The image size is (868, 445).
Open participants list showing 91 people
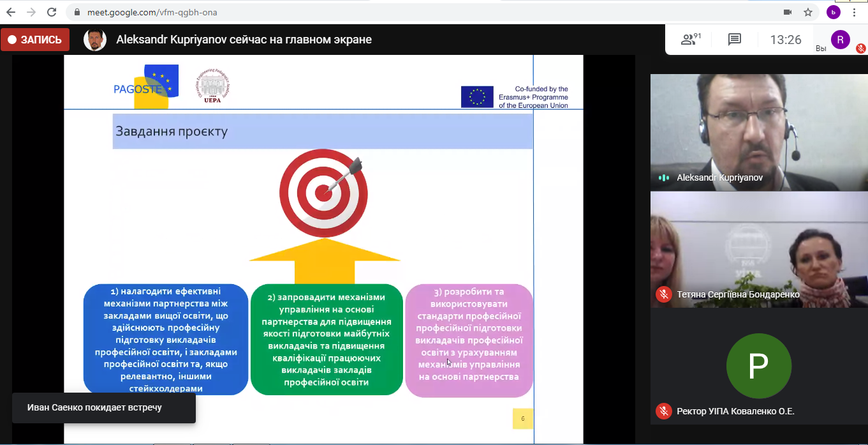(x=691, y=40)
